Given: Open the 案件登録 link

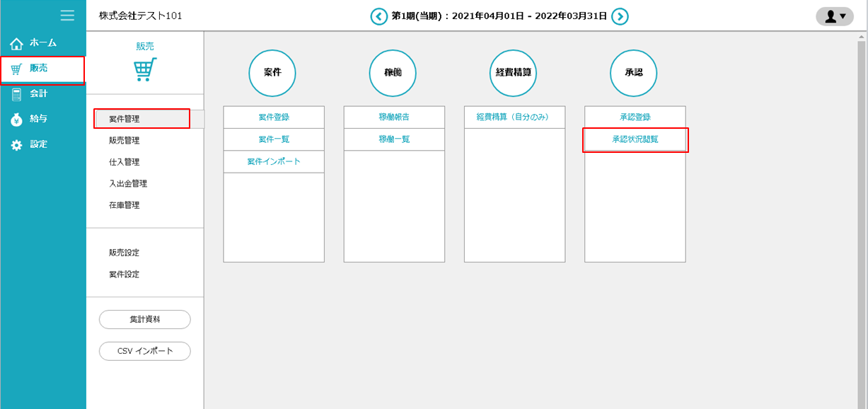Looking at the screenshot, I should click(274, 117).
